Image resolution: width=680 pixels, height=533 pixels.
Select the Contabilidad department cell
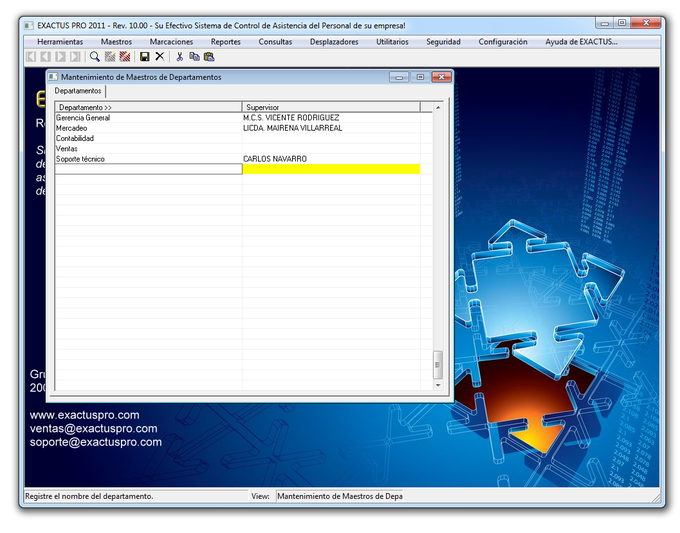coord(148,138)
